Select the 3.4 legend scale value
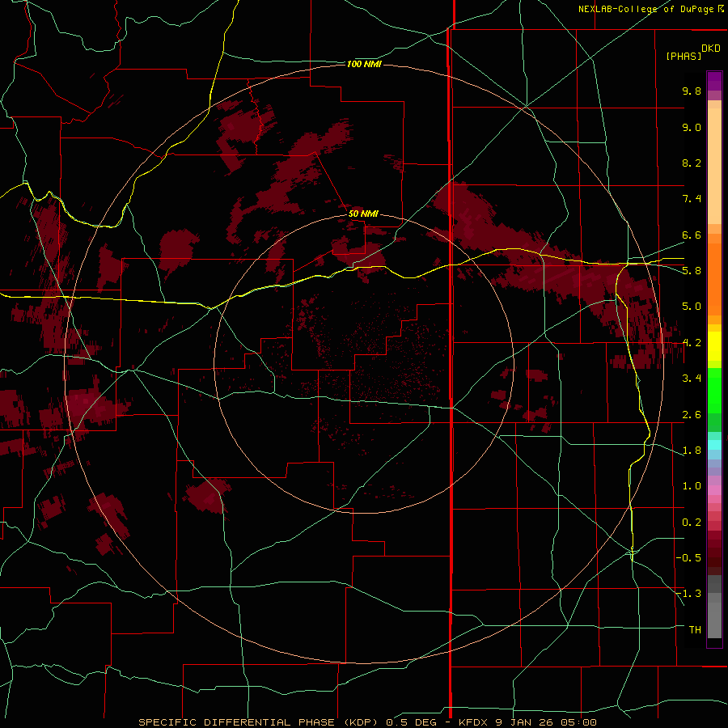728x728 pixels. (692, 378)
